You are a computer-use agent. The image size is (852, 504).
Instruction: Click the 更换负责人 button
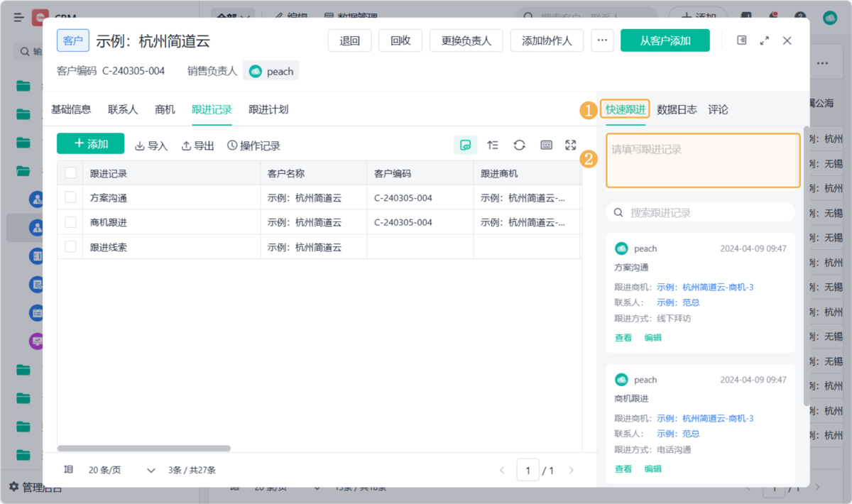click(466, 40)
